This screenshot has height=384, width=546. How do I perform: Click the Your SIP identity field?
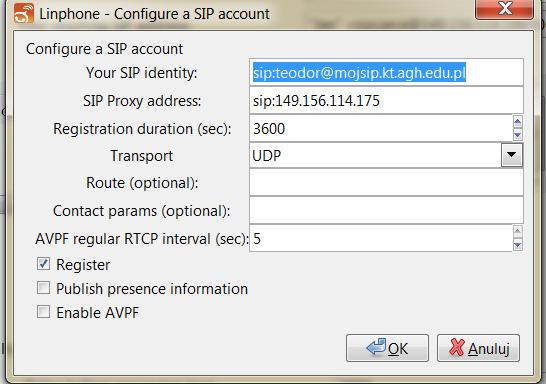point(386,72)
